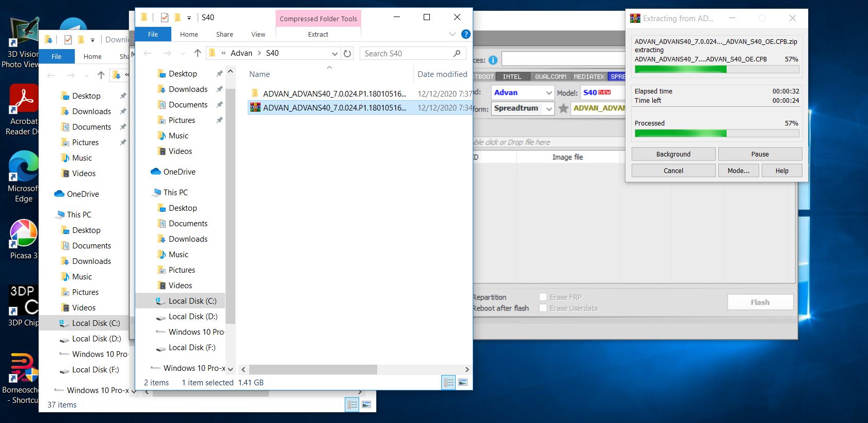Pause the WinRAR extraction

(760, 154)
